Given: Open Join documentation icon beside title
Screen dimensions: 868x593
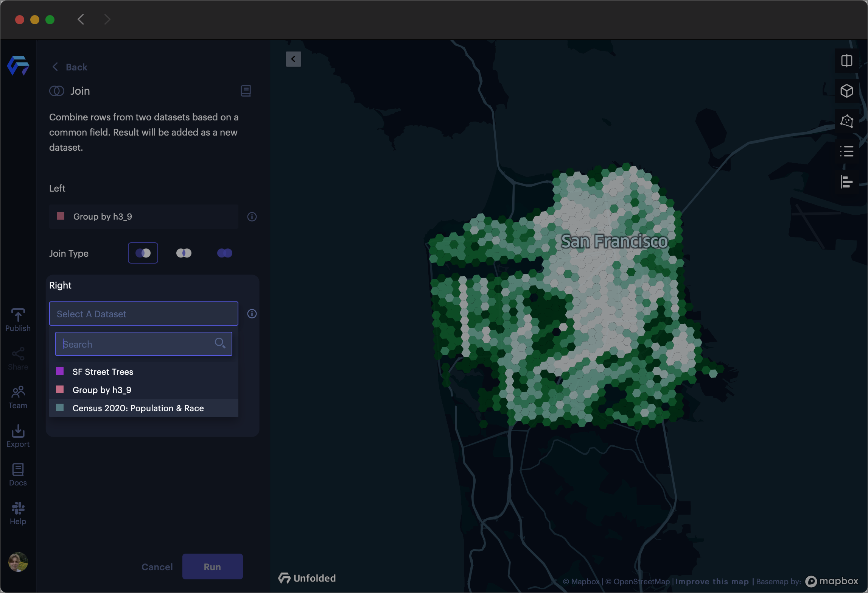Looking at the screenshot, I should tap(246, 91).
